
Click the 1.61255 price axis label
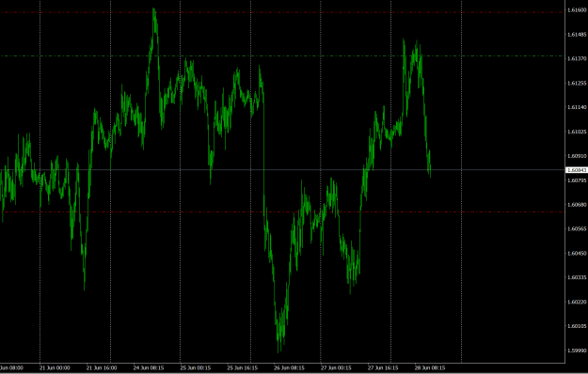point(577,83)
